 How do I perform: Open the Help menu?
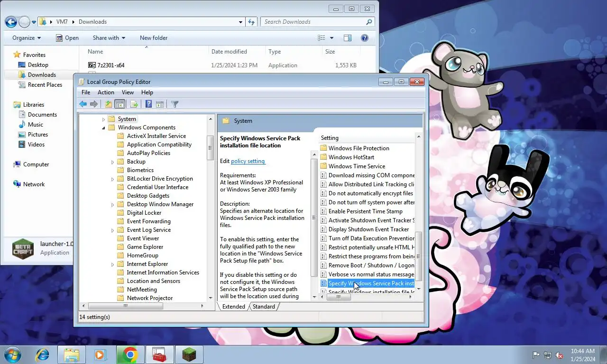pos(147,92)
